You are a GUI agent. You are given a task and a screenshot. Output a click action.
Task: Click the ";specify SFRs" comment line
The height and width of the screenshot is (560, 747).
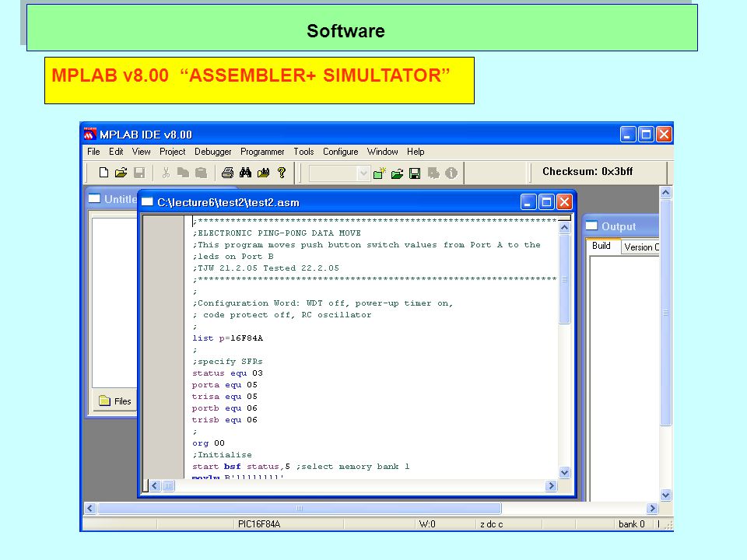click(228, 362)
